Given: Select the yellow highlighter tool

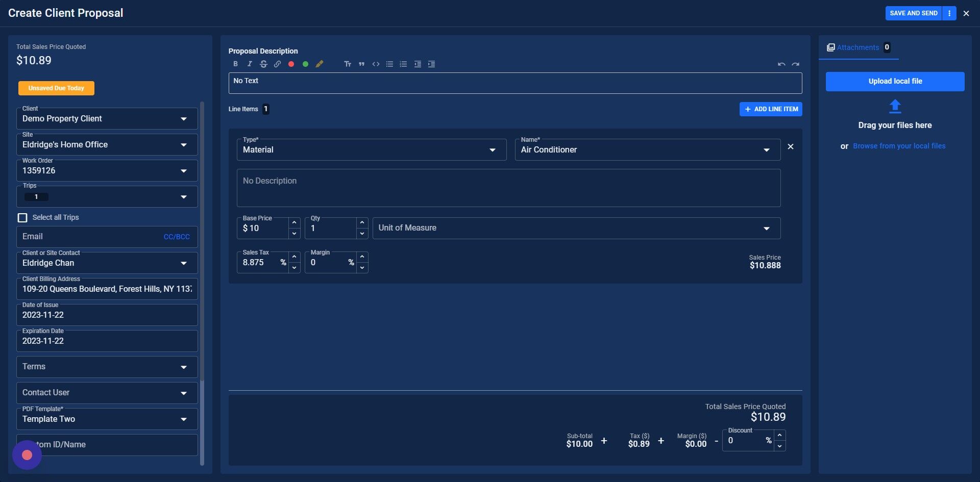Looking at the screenshot, I should [320, 64].
